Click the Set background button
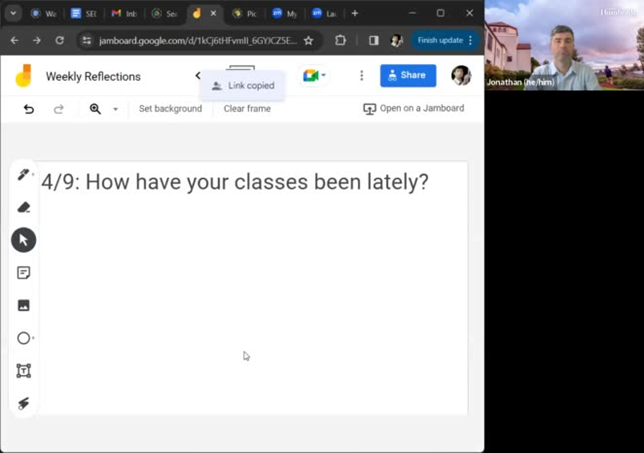 coord(170,108)
